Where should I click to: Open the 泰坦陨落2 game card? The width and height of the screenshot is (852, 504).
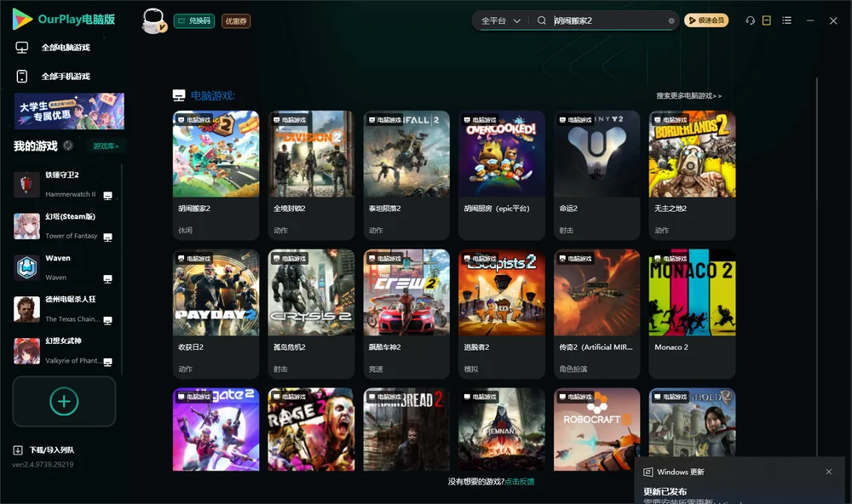pyautogui.click(x=406, y=175)
